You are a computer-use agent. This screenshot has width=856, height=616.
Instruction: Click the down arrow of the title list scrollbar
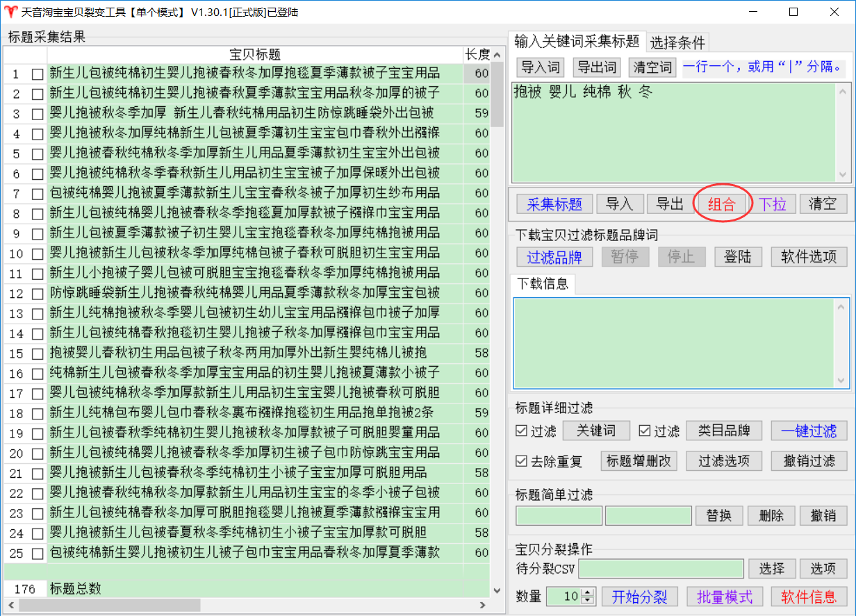[x=497, y=590]
